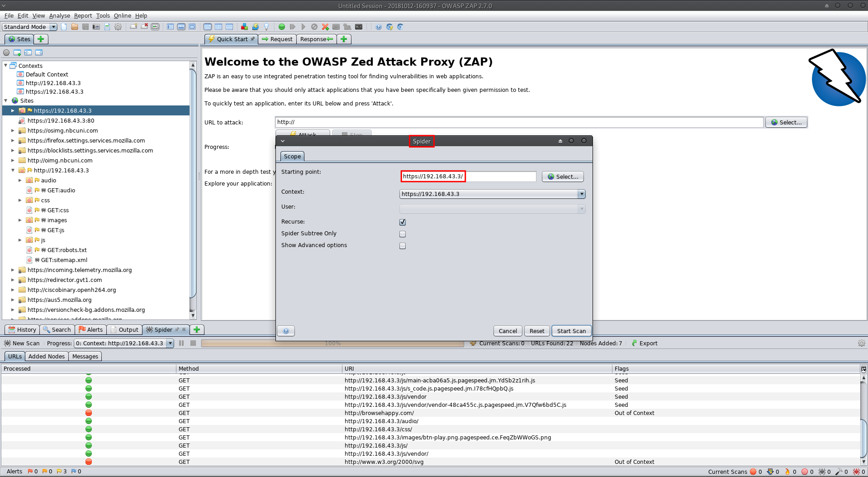Click the red spider status icon in the footer
This screenshot has width=868, height=477.
(856, 472)
